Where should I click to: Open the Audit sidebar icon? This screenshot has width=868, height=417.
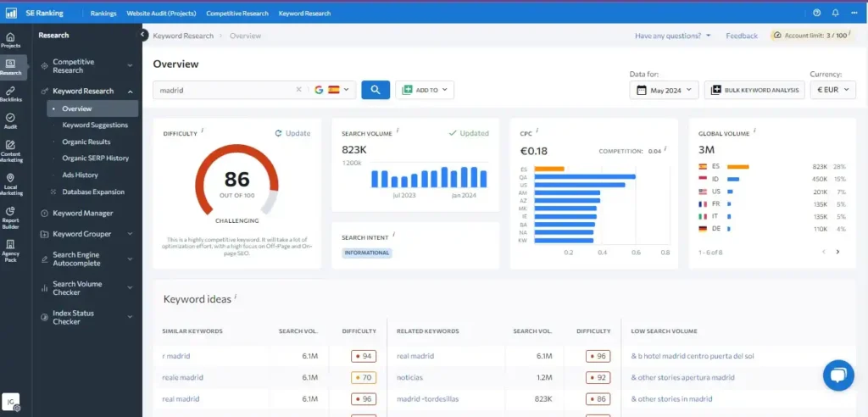[10, 121]
